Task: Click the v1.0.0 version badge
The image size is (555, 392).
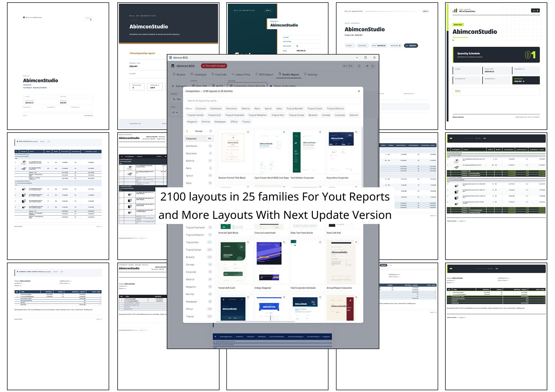Action: (x=348, y=66)
